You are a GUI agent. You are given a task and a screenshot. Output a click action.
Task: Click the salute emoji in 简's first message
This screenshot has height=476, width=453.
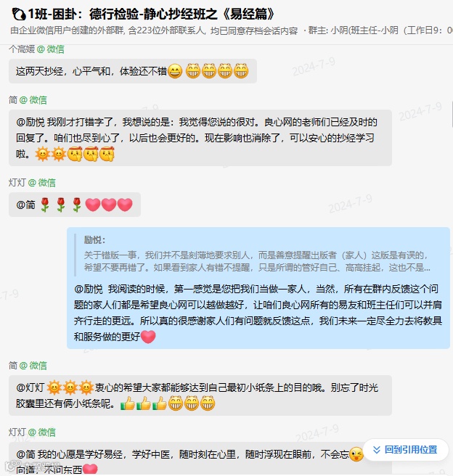tap(75, 155)
